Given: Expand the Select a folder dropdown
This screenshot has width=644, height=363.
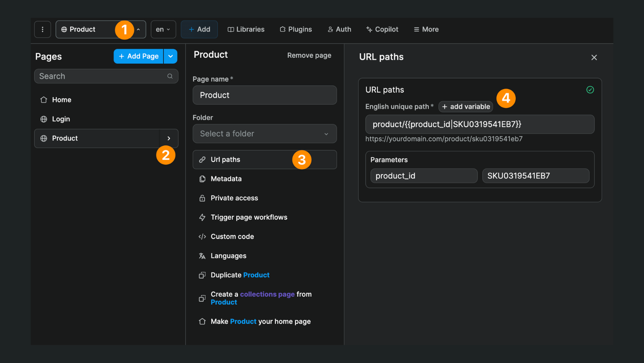Looking at the screenshot, I should click(264, 134).
